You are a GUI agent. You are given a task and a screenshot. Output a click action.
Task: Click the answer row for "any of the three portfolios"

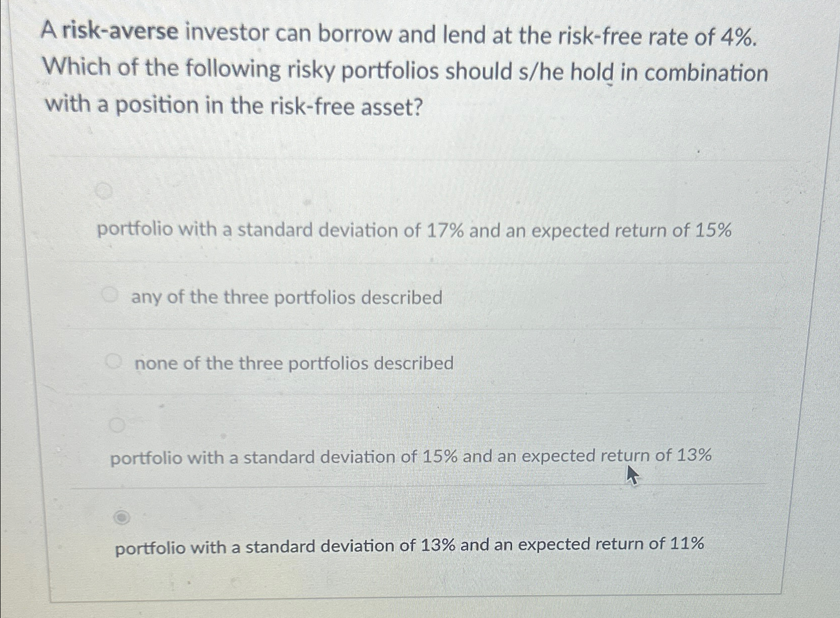pyautogui.click(x=287, y=298)
